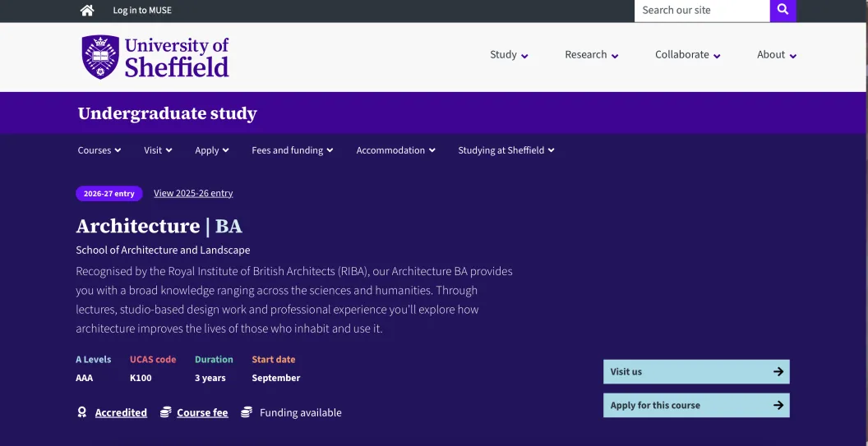Click the Funding available text
Image resolution: width=868 pixels, height=446 pixels.
pos(301,412)
